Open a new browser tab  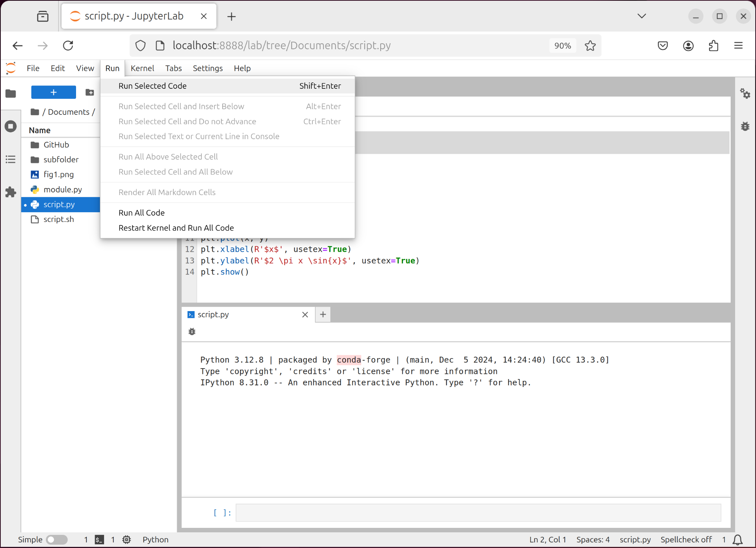pyautogui.click(x=231, y=16)
